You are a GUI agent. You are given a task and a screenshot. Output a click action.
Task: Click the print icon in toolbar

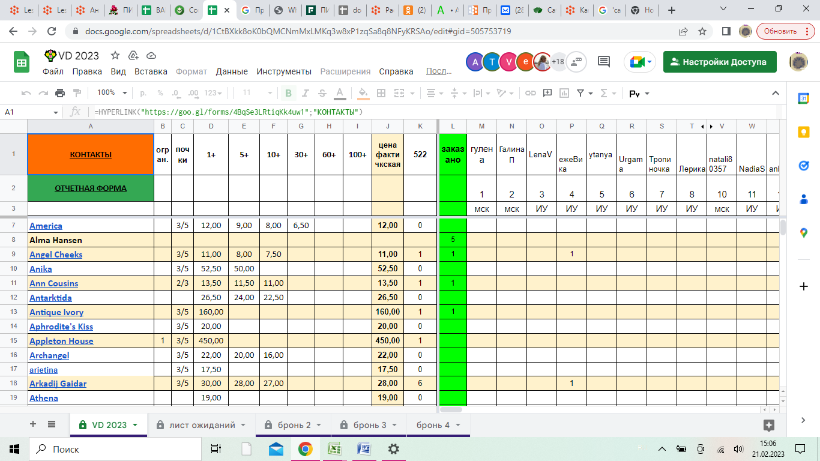pyautogui.click(x=61, y=93)
